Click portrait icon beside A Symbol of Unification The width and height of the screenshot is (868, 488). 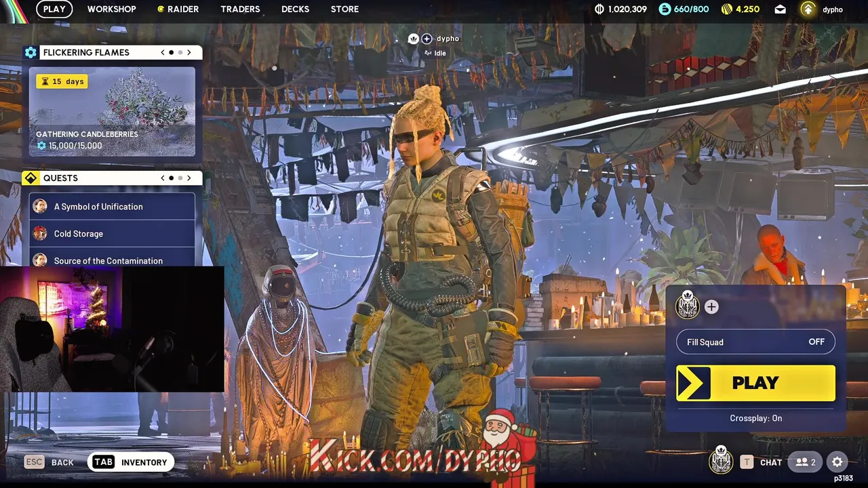point(40,206)
